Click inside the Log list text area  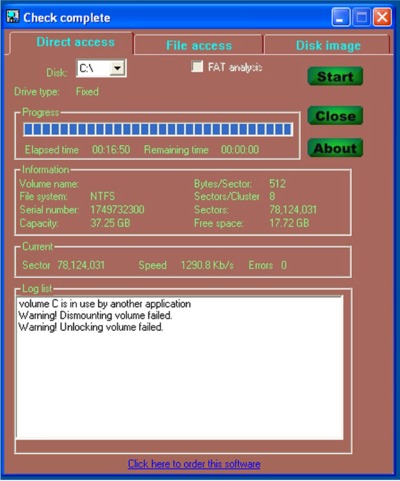pyautogui.click(x=179, y=367)
